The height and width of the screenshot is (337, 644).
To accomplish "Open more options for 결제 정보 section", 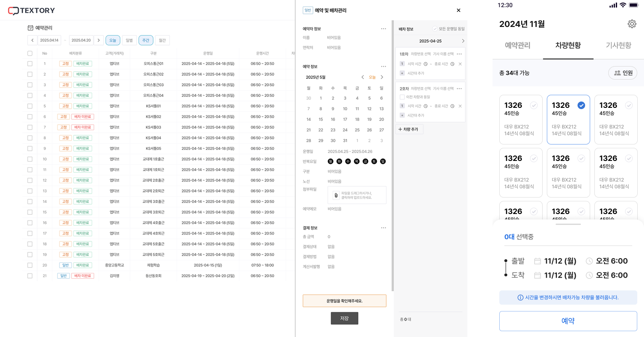I will tap(383, 228).
